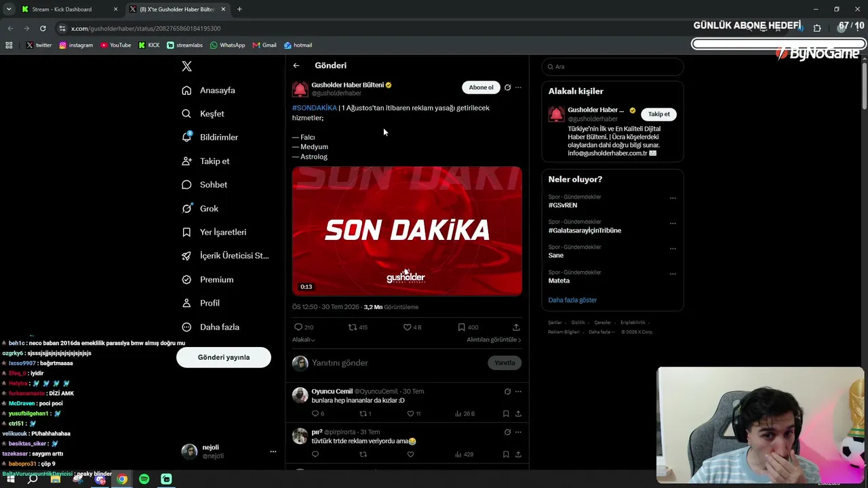Open the Grok action icon beside Abone ol
Image resolution: width=868 pixels, height=488 pixels.
(x=507, y=87)
